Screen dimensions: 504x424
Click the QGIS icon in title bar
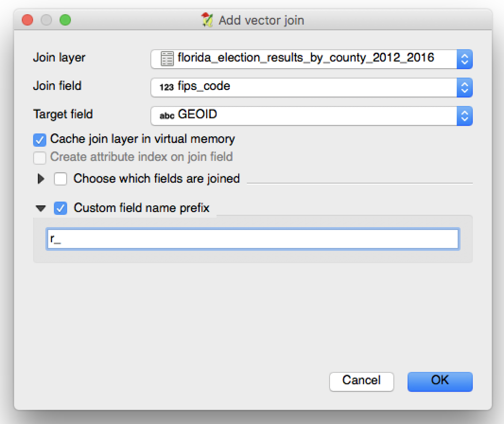pyautogui.click(x=208, y=20)
